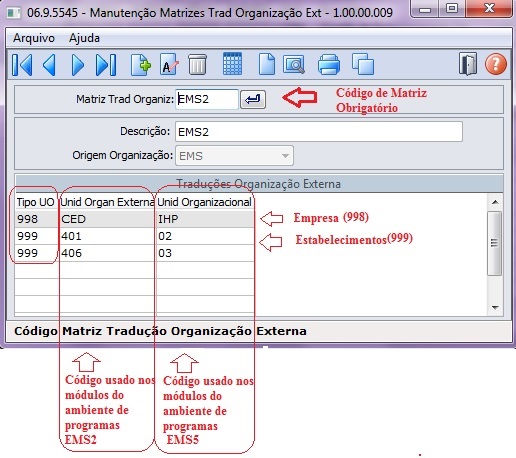The height and width of the screenshot is (458, 516).
Task: Select the CED cell
Action: (x=107, y=219)
